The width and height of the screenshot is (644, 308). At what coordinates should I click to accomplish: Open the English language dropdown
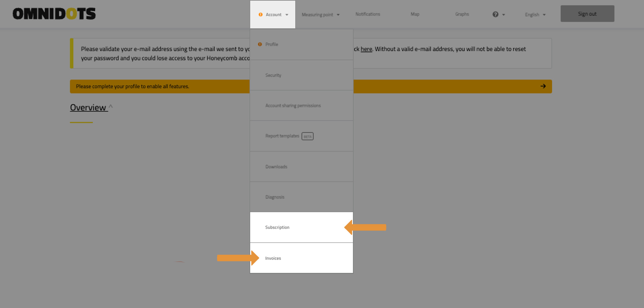coord(535,15)
